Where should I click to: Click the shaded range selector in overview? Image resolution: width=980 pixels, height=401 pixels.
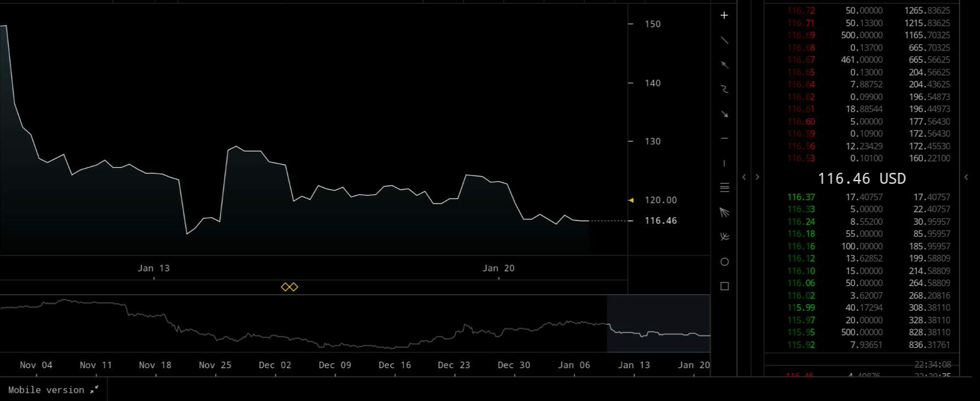coord(658,323)
